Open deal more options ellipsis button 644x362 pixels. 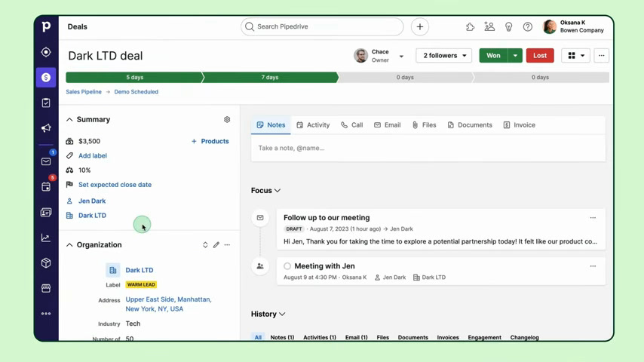point(601,56)
